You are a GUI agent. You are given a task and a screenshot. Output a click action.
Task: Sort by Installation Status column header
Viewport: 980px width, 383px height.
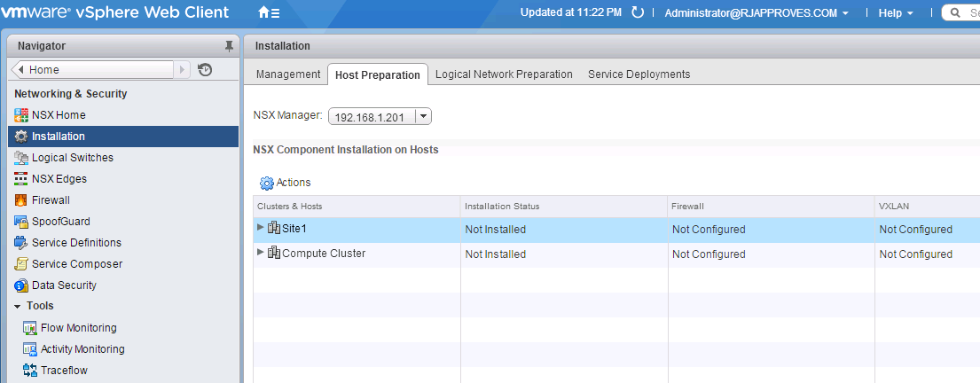click(564, 207)
